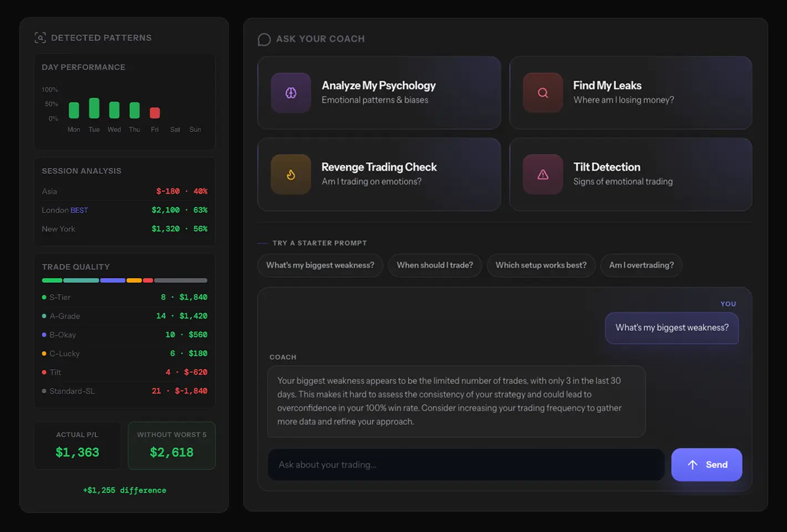787x532 pixels.
Task: Click the Actual P/L card
Action: [78, 446]
